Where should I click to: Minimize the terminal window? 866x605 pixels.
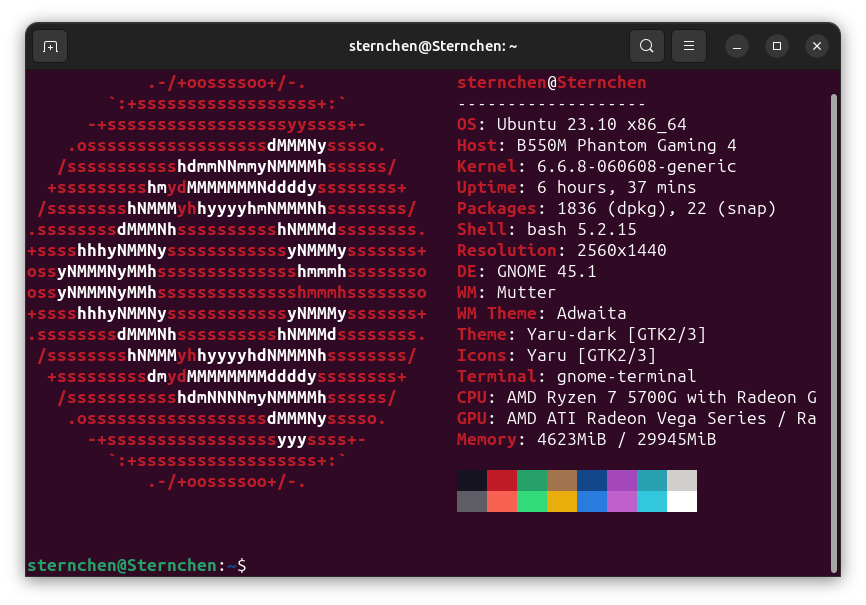(x=737, y=46)
